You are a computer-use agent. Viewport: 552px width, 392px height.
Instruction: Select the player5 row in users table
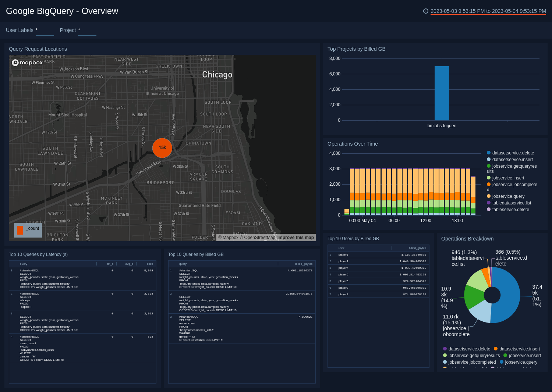(378, 281)
